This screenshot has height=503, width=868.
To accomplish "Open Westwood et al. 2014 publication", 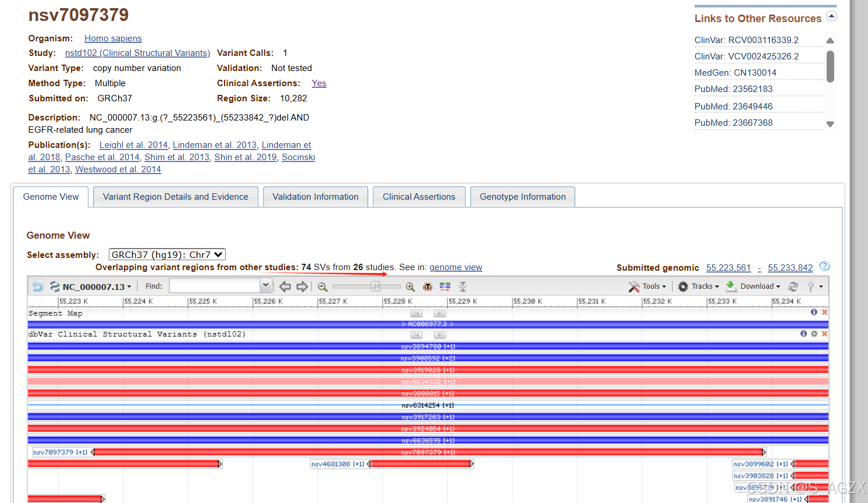I will tap(118, 169).
